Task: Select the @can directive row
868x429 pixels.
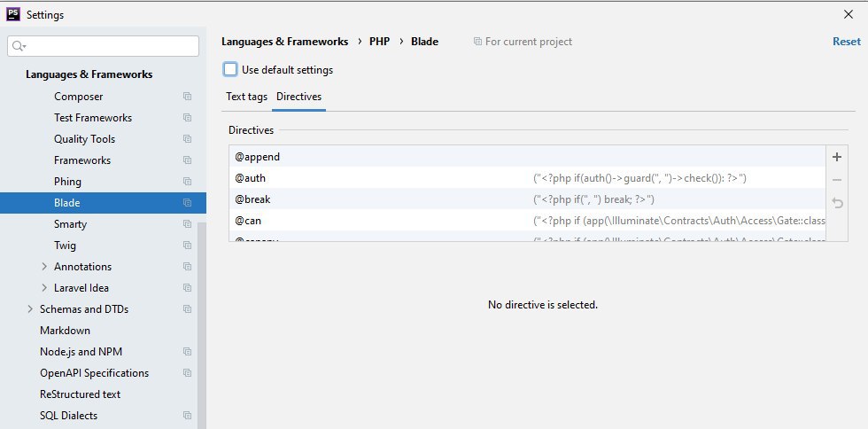Action: pos(527,221)
